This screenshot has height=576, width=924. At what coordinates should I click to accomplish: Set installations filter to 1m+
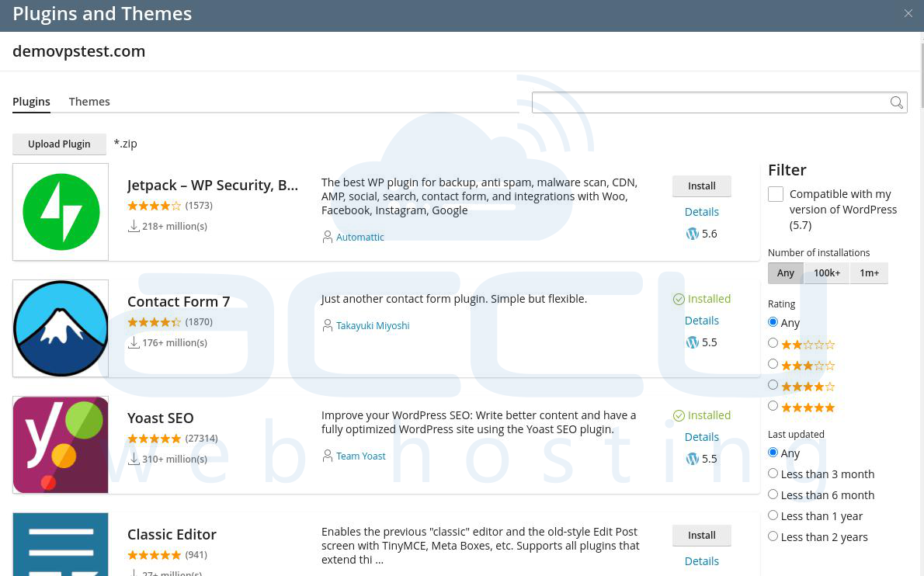pyautogui.click(x=869, y=272)
